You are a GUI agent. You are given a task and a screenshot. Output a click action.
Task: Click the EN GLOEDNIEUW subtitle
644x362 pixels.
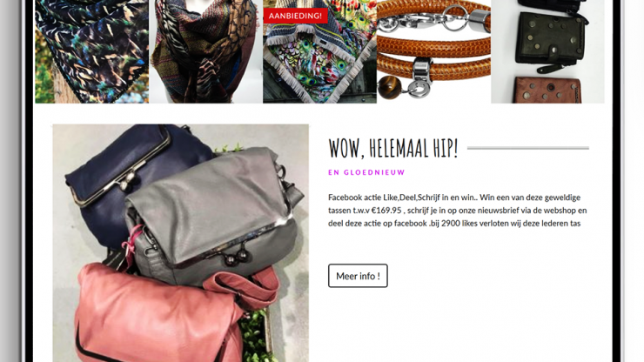(366, 172)
